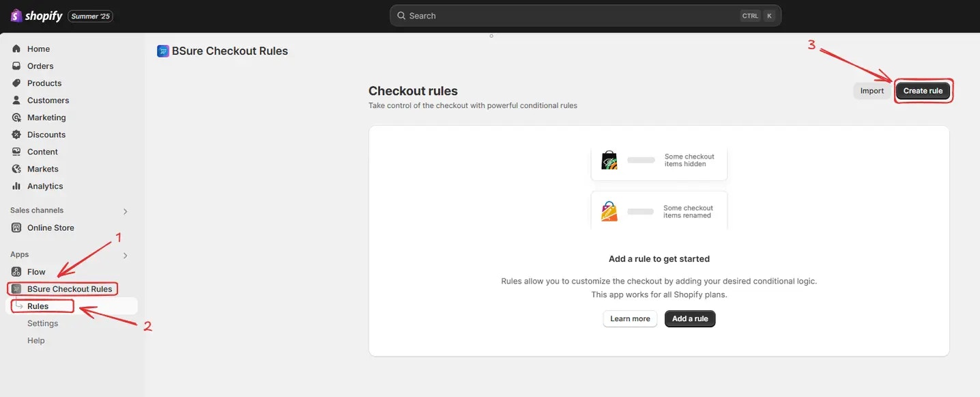Open Marketing using the target icon
This screenshot has height=397, width=980.
pos(16,118)
